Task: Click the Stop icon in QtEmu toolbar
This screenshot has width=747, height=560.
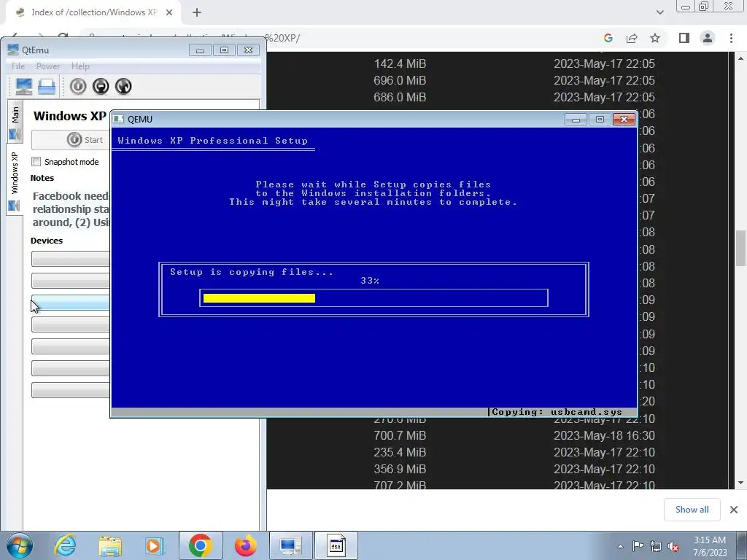Action: [101, 86]
